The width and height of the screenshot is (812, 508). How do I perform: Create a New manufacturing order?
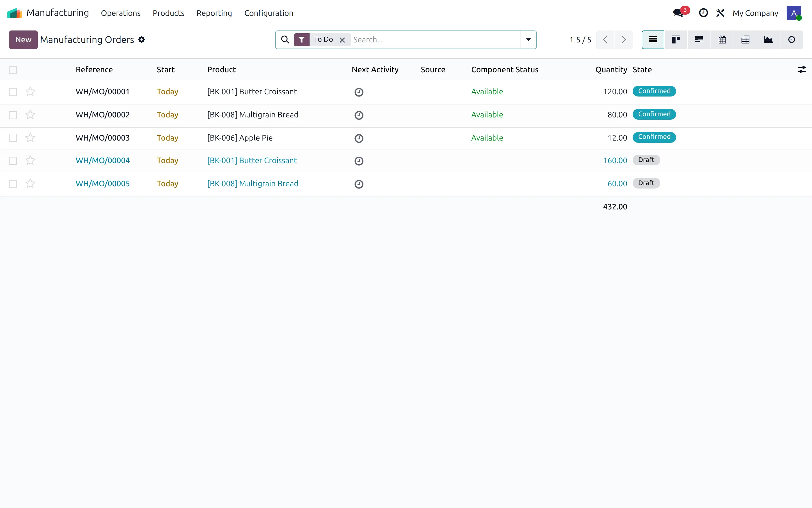(23, 40)
